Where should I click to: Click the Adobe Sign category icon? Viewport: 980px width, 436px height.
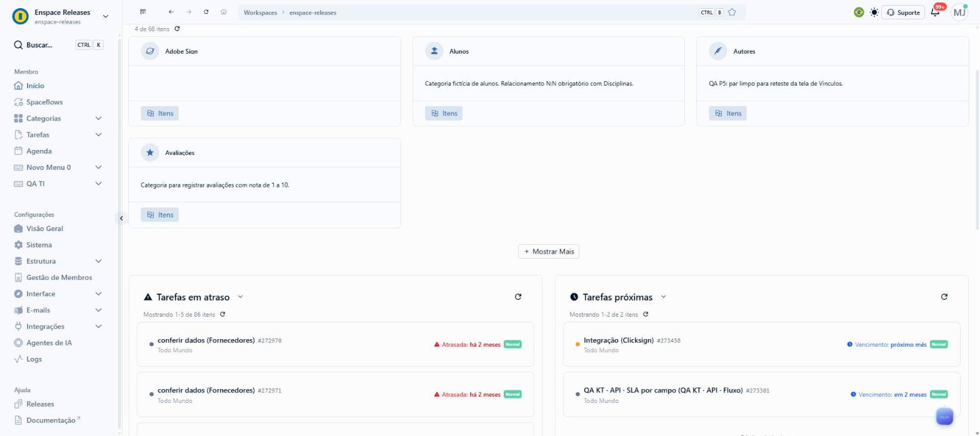coord(150,51)
